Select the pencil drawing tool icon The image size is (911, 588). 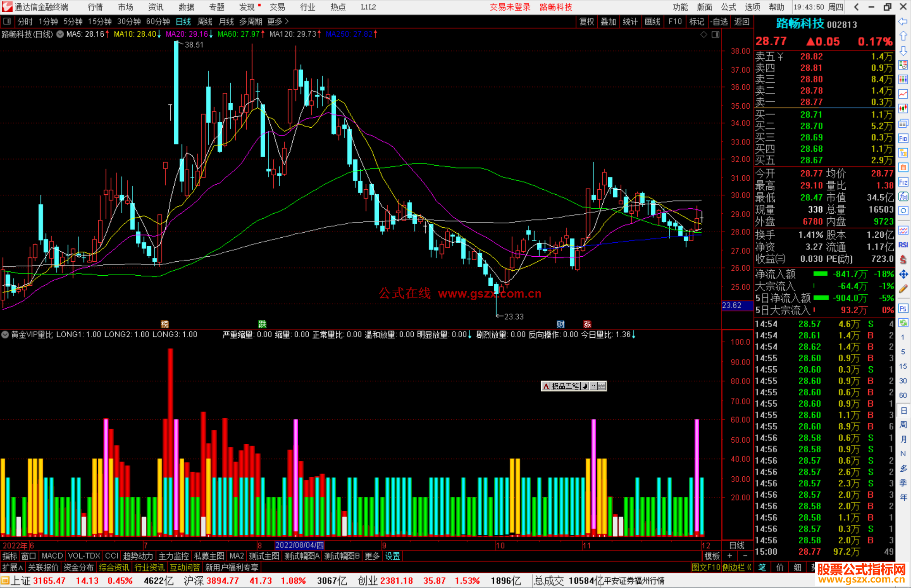pyautogui.click(x=903, y=289)
